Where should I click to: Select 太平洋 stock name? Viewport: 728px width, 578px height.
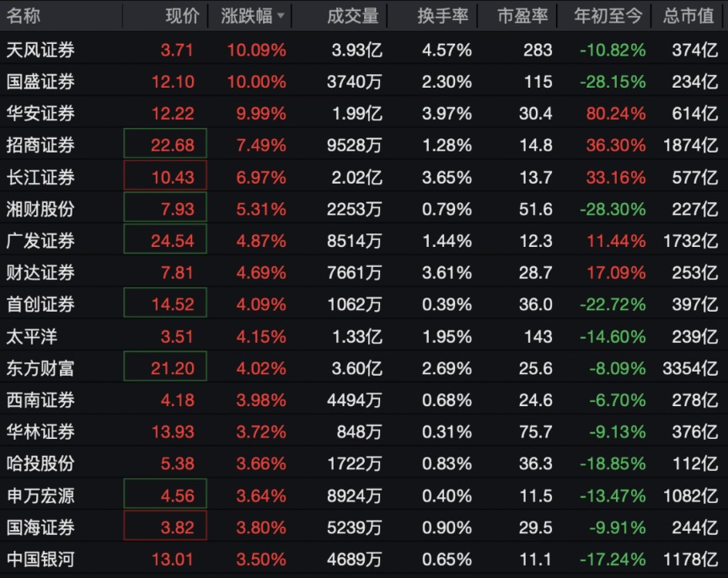[31, 336]
